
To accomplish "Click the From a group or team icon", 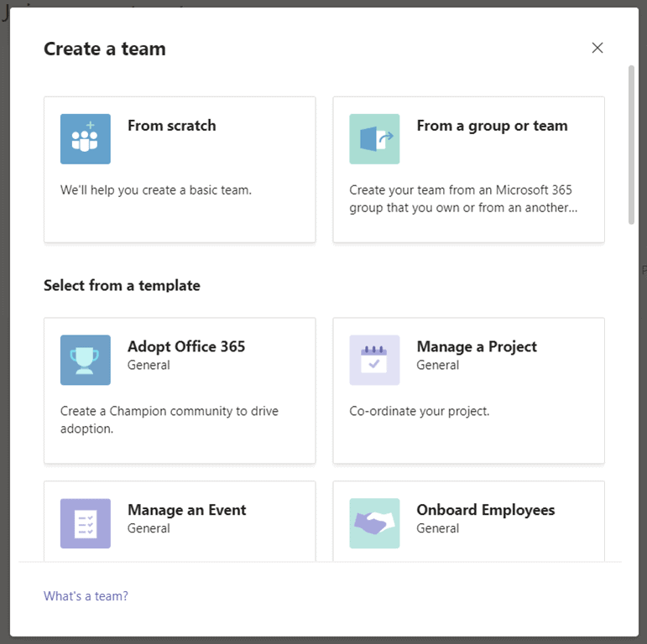I will [x=374, y=139].
